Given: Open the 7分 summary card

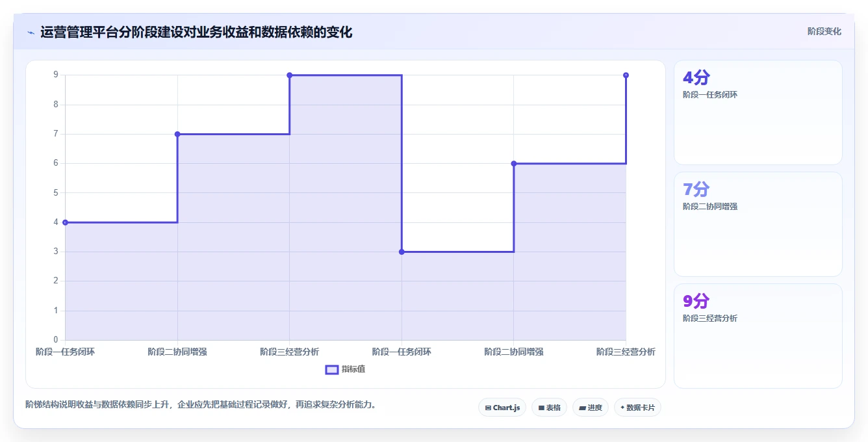Looking at the screenshot, I should point(758,224).
